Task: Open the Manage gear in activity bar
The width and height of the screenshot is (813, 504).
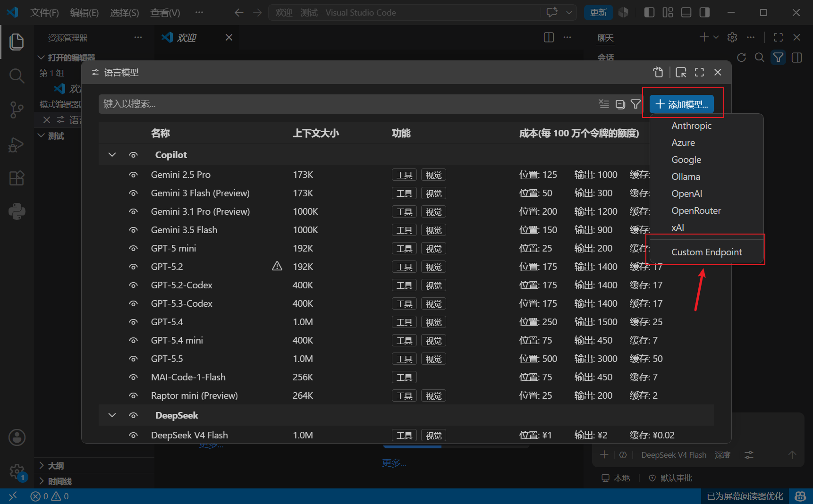Action: click(x=17, y=471)
